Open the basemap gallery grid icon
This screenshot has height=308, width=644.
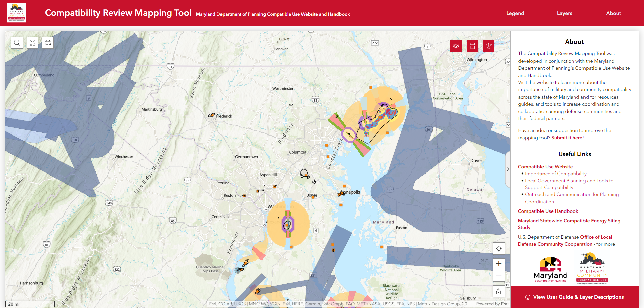pyautogui.click(x=32, y=43)
